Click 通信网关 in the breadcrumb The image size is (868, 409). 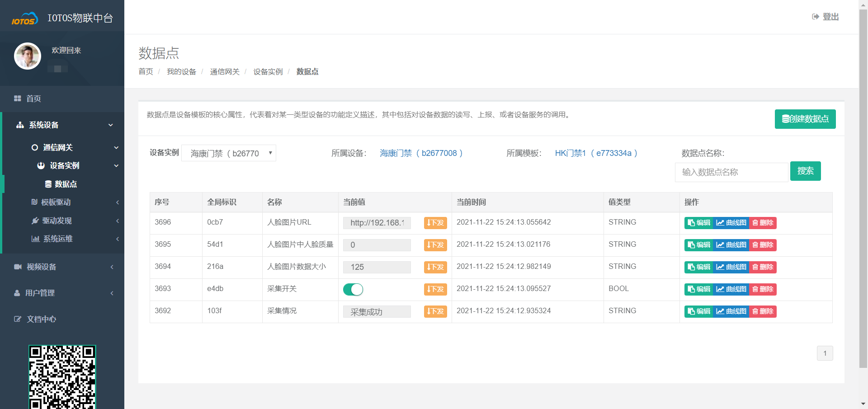[x=225, y=72]
